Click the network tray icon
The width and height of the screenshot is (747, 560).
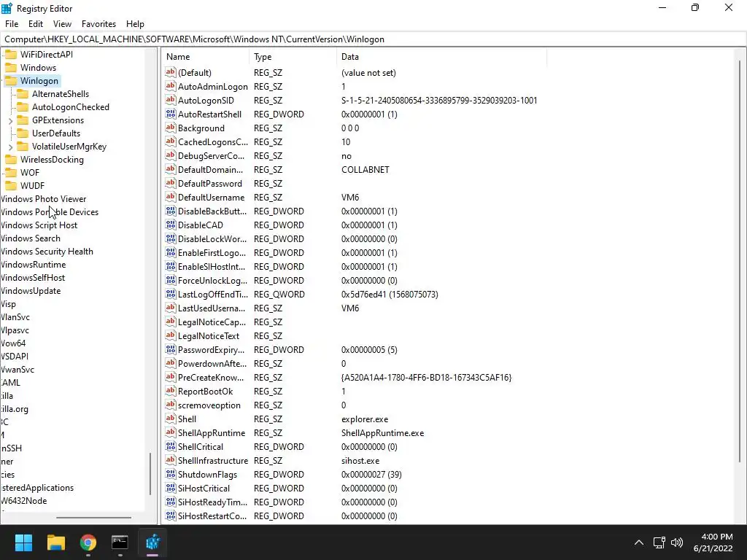click(x=659, y=542)
